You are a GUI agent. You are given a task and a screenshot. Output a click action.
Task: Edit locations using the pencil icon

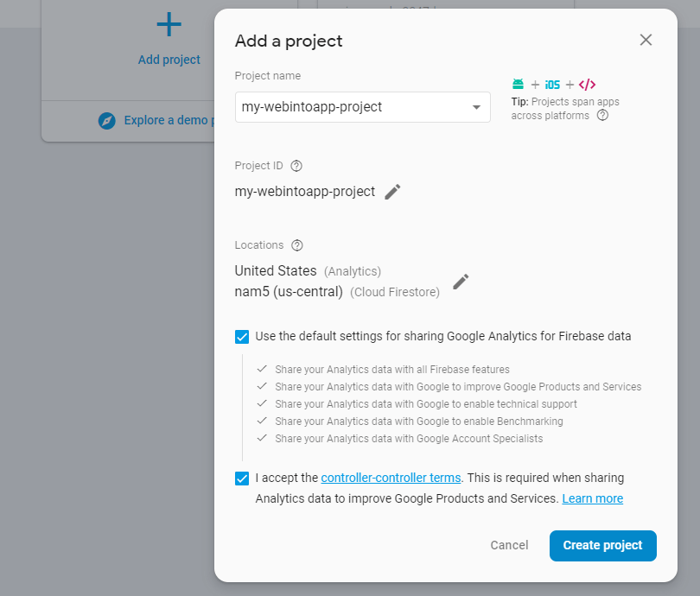click(461, 282)
